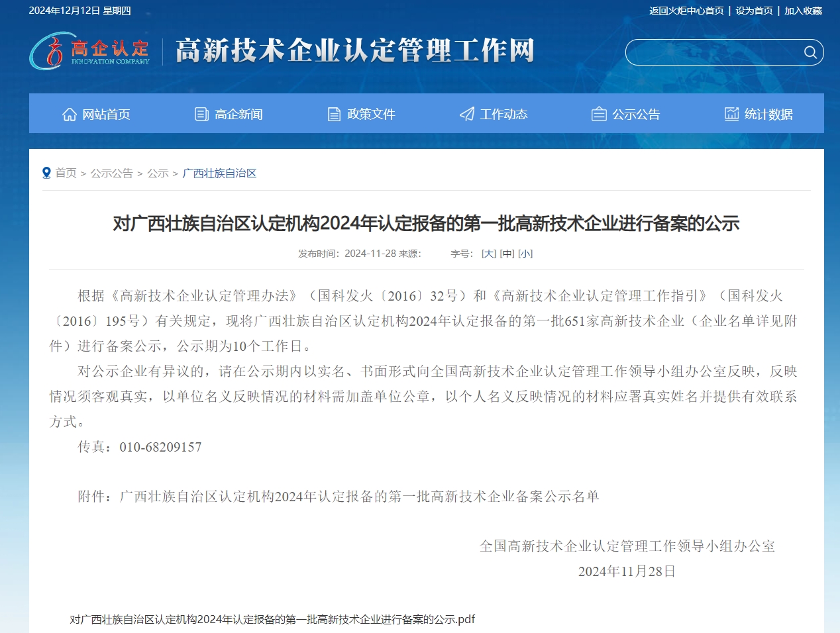Click 设为首页 link in header
Image resolution: width=840 pixels, height=633 pixels.
pos(754,11)
